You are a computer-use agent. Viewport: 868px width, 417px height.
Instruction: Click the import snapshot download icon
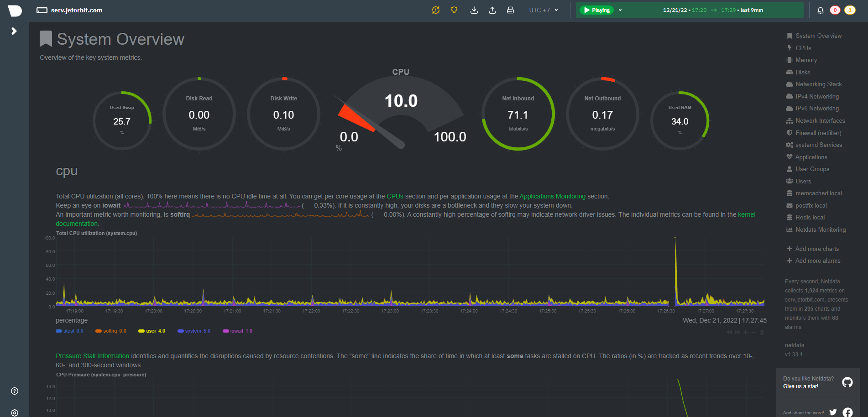coord(474,10)
